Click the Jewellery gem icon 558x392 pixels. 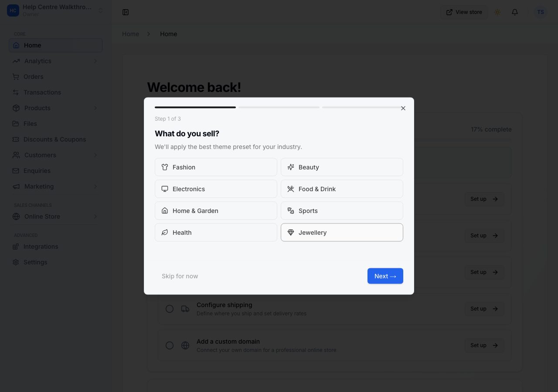[x=291, y=233]
